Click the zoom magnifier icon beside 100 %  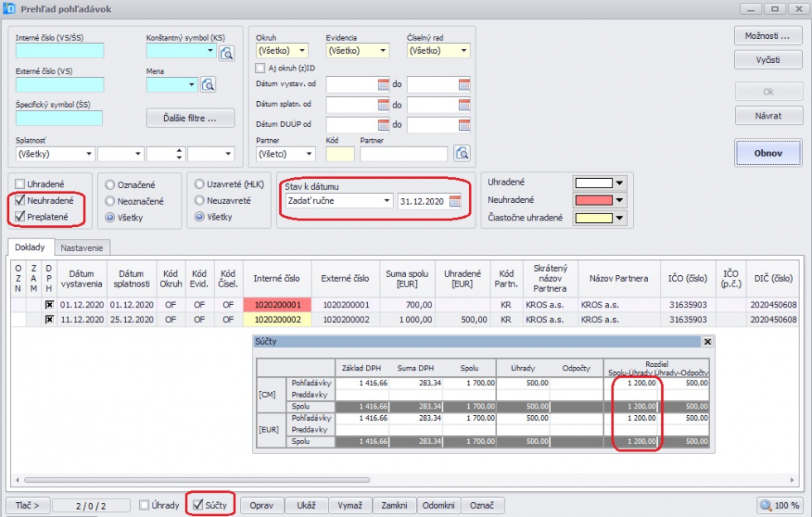click(766, 505)
